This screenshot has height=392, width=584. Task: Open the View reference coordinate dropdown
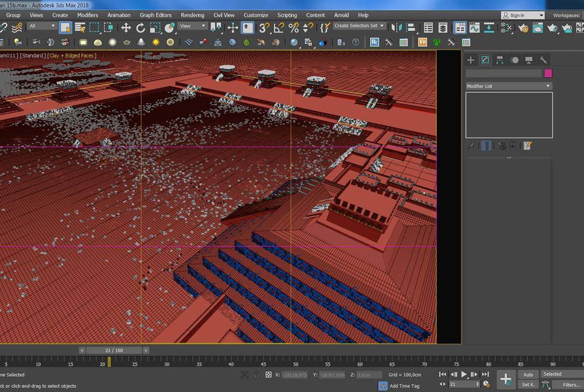[x=193, y=26]
